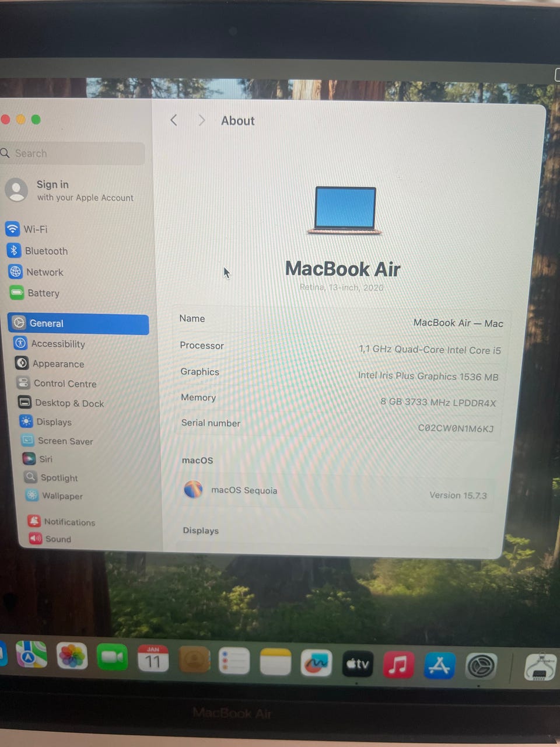Go back with the left chevron
Screen dimensions: 560x747
click(x=174, y=120)
